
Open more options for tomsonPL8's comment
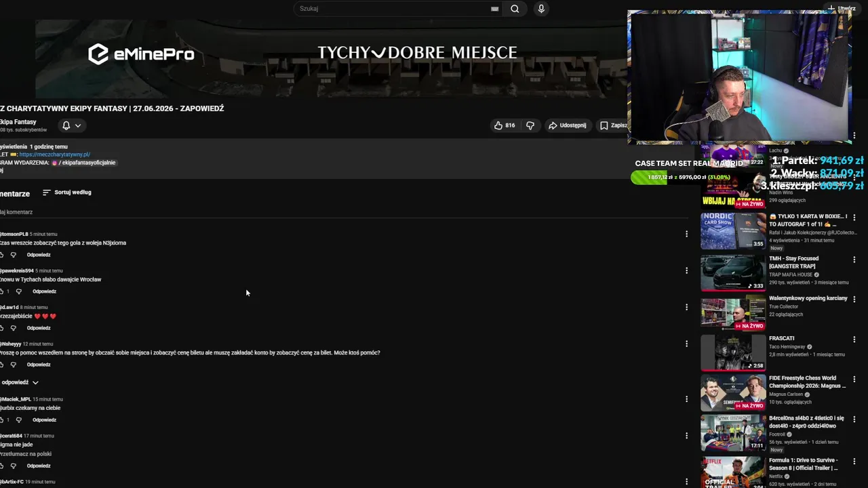pos(686,234)
